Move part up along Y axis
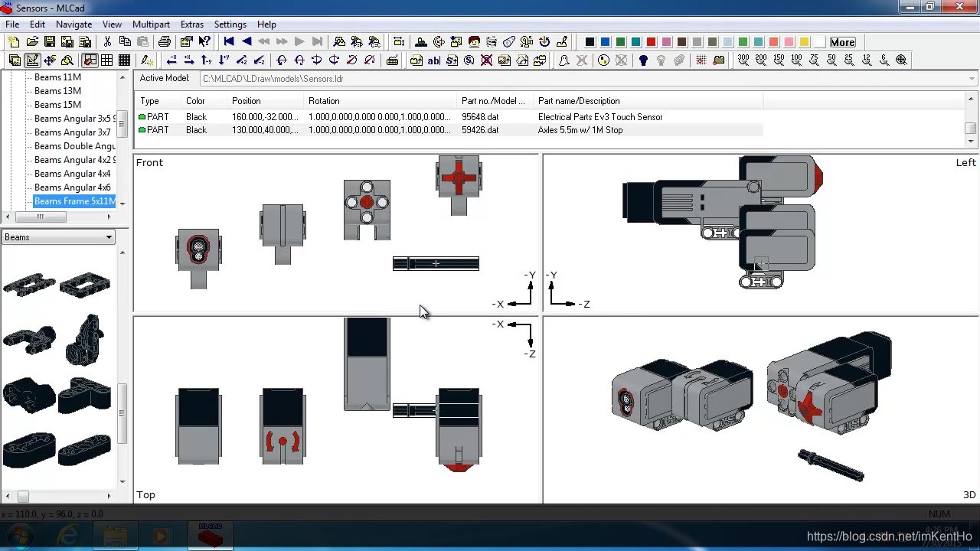This screenshot has width=980, height=551. click(207, 60)
